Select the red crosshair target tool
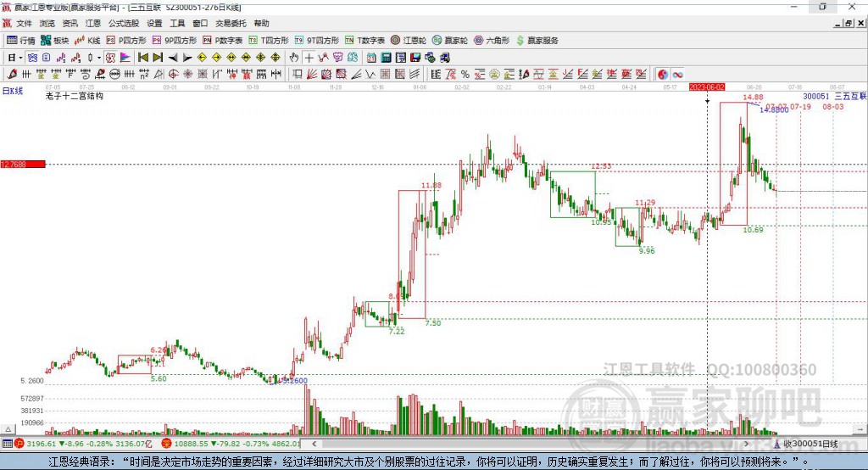Screen dimensions: 868x470 173,75
